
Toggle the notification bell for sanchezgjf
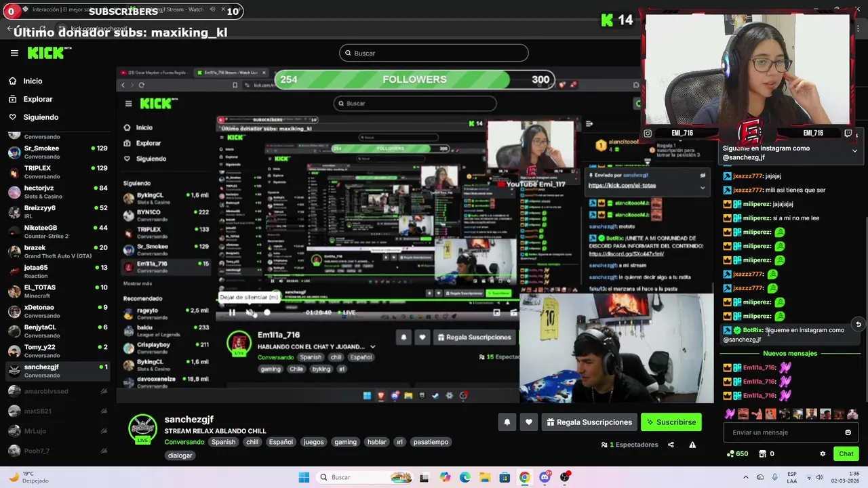coord(507,422)
